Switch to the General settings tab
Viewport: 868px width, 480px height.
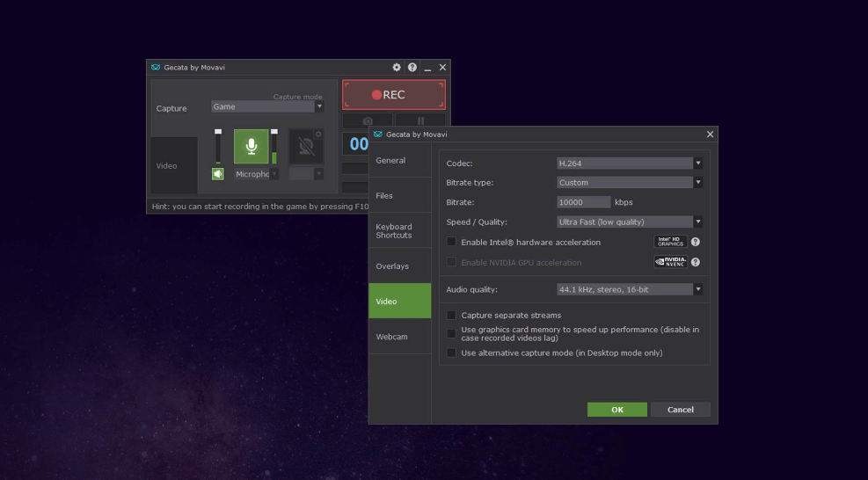coord(399,160)
